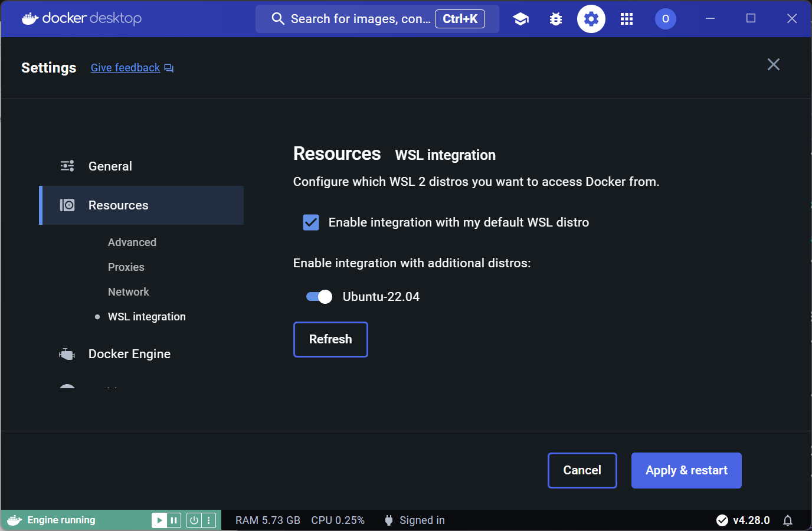This screenshot has height=531, width=812.
Task: Pause the engine with pause button
Action: 173,520
